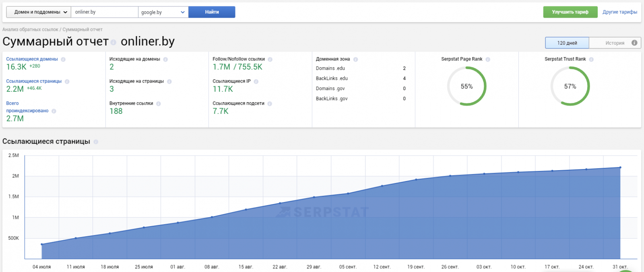Open the Другие тарифы link
This screenshot has height=272, width=644.
tap(620, 12)
